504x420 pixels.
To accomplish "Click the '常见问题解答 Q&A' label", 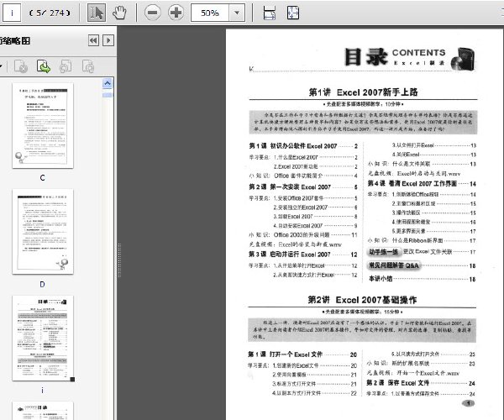I will pos(394,265).
